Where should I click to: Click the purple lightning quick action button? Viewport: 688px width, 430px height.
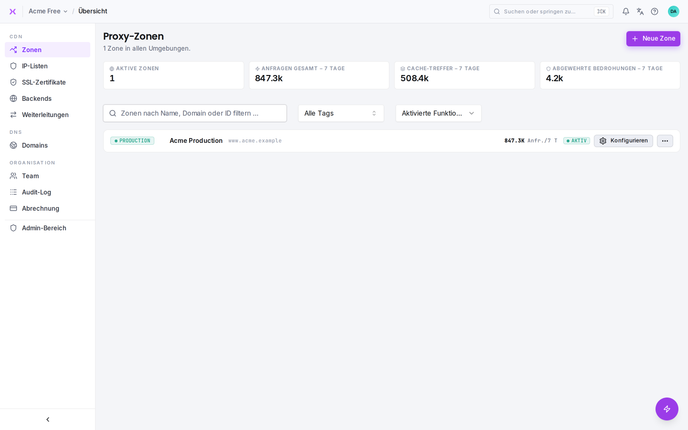(666, 409)
